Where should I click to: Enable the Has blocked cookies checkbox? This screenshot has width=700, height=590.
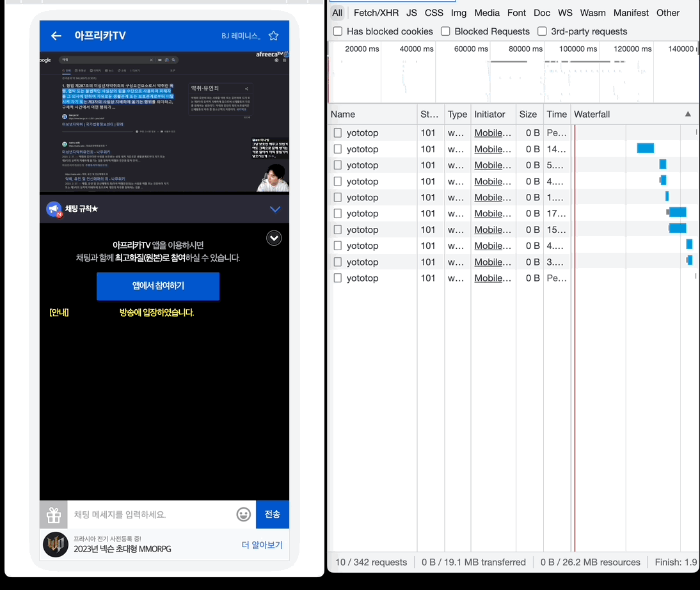tap(337, 31)
